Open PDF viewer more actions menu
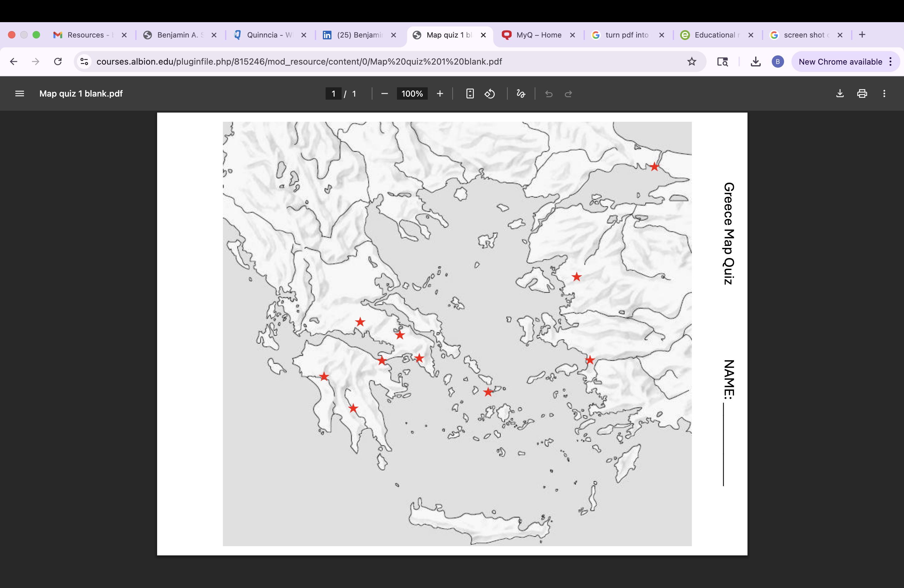904x588 pixels. (x=884, y=93)
